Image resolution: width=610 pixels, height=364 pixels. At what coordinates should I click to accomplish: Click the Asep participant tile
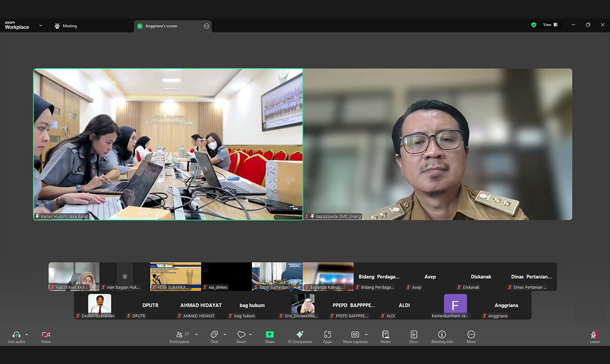click(x=430, y=277)
